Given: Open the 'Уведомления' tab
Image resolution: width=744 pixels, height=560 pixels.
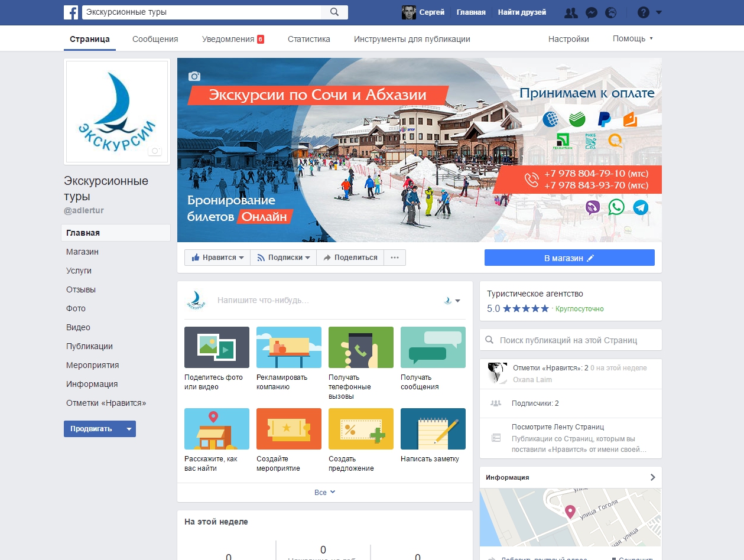Looking at the screenshot, I should point(233,39).
